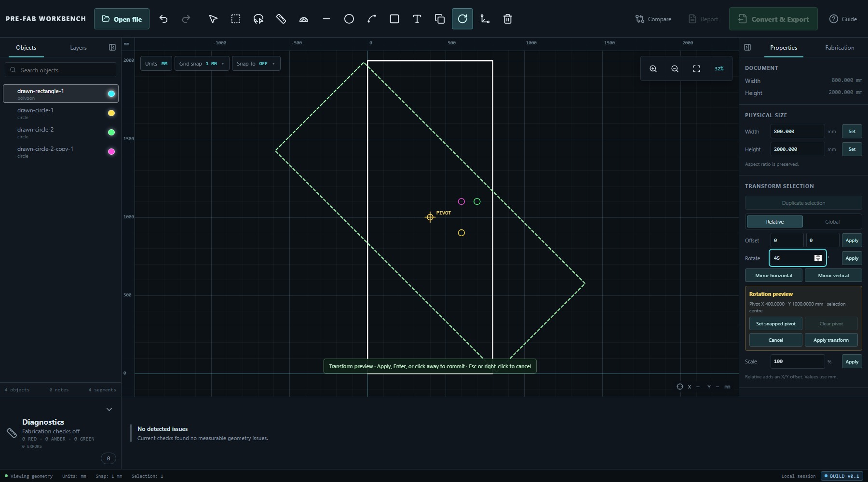
Task: Select the pointer selection tool
Action: click(x=213, y=19)
